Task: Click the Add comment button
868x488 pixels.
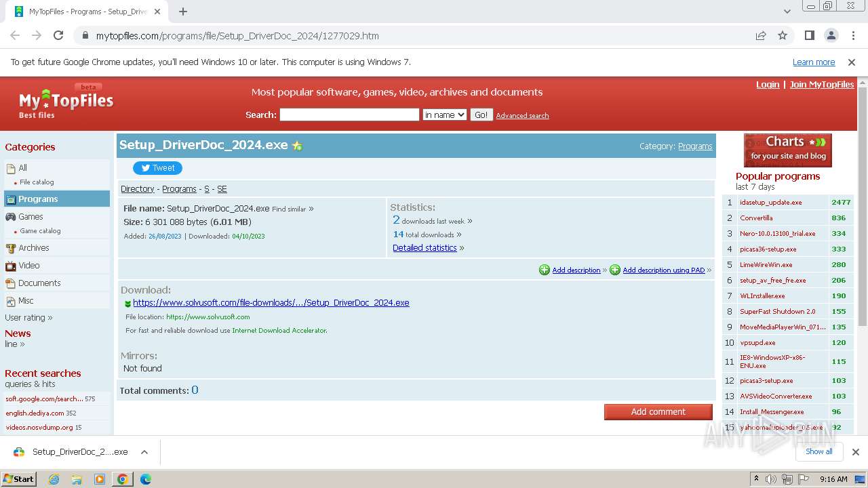Action: click(658, 411)
